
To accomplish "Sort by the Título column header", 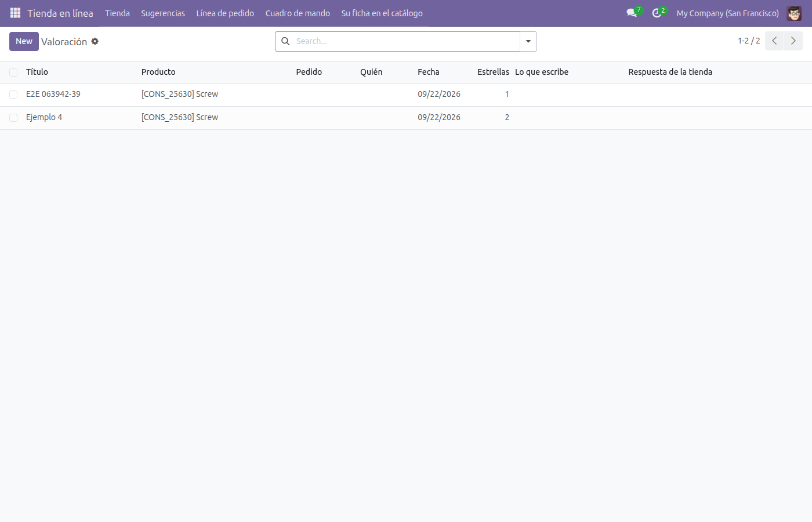I will pos(37,72).
